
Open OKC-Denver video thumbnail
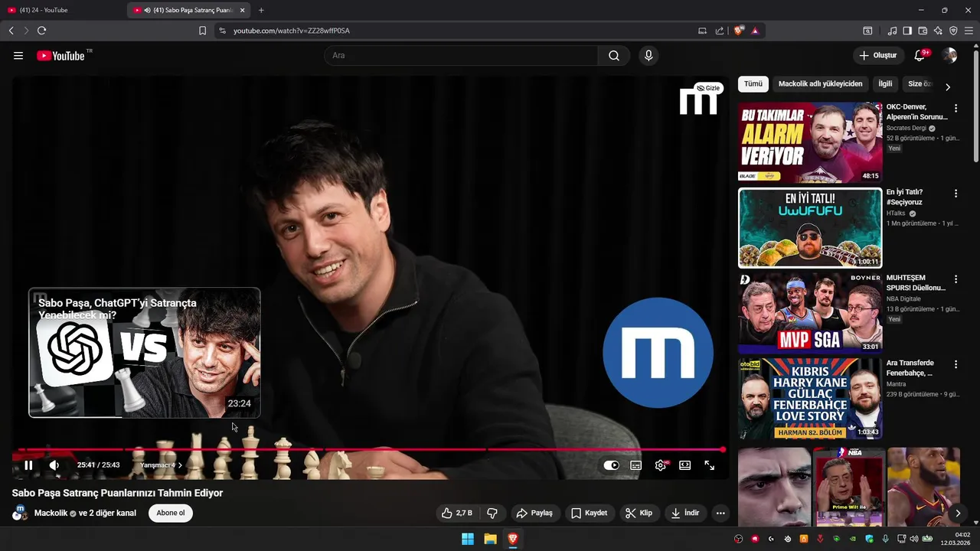[x=810, y=142]
